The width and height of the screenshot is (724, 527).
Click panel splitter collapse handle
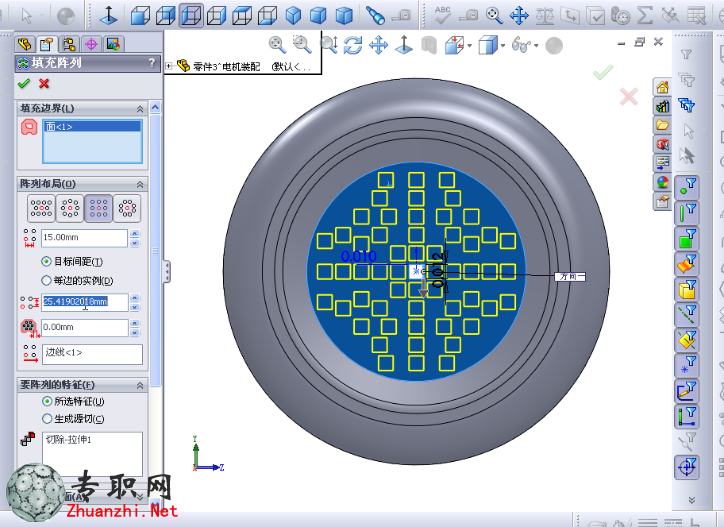pos(167,272)
